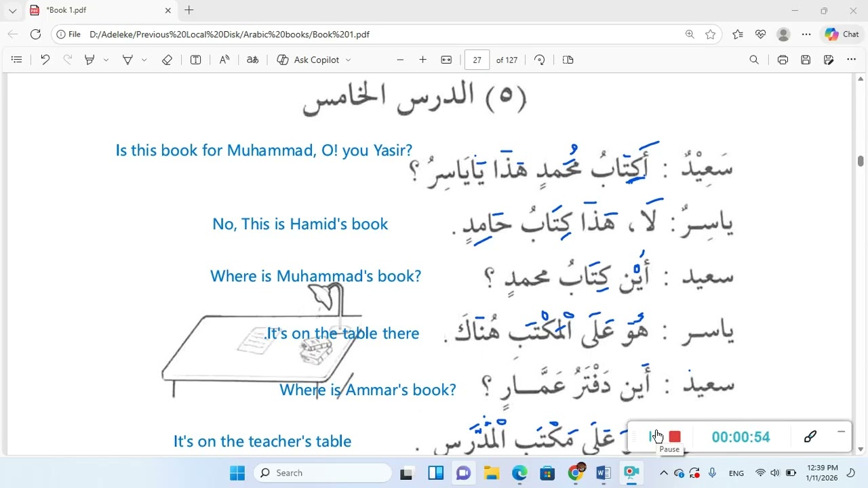Open the favorites list

pos(738,34)
